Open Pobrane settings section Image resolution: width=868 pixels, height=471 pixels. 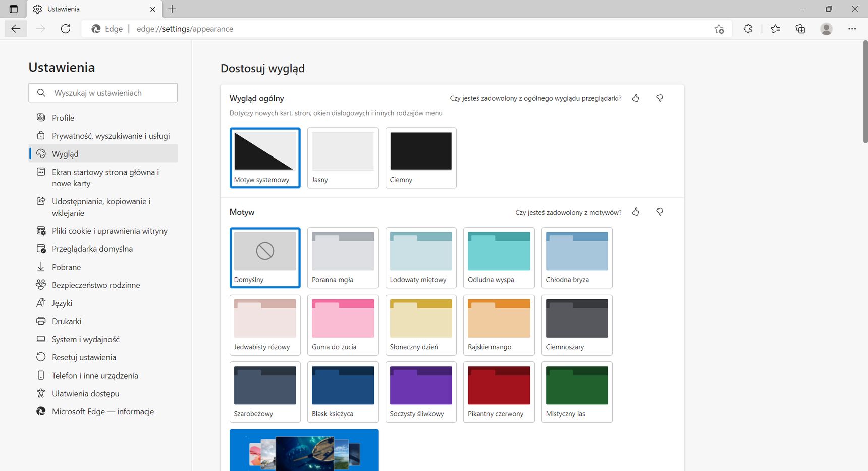(103, 267)
